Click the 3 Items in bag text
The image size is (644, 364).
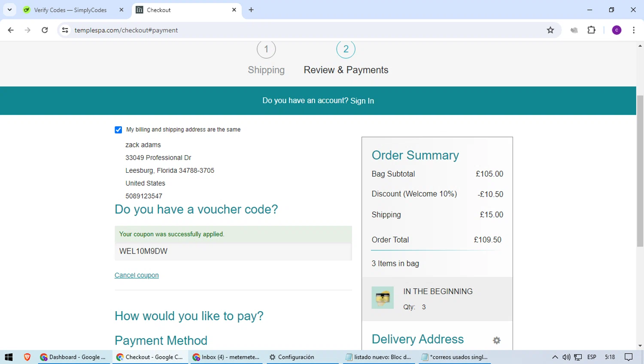coord(395,263)
